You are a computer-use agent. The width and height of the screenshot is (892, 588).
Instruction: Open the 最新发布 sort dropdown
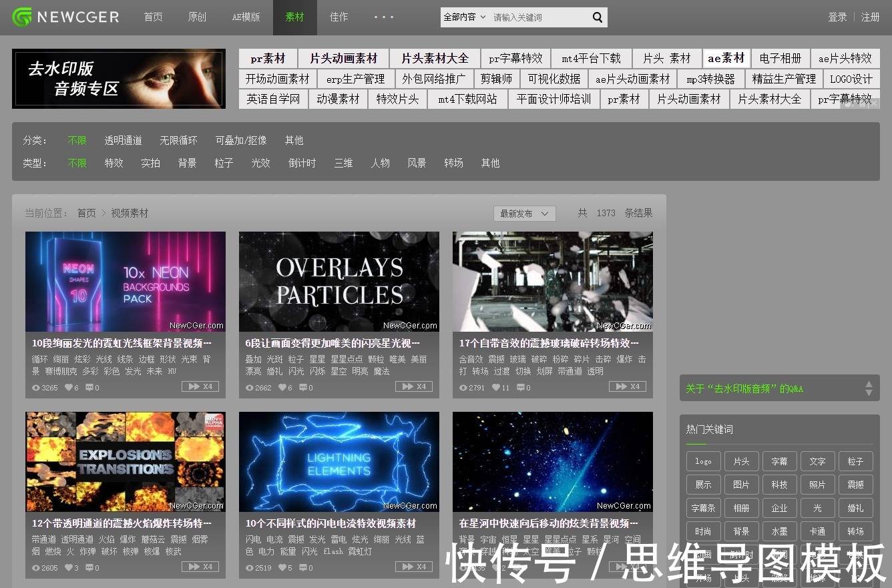[x=524, y=214]
